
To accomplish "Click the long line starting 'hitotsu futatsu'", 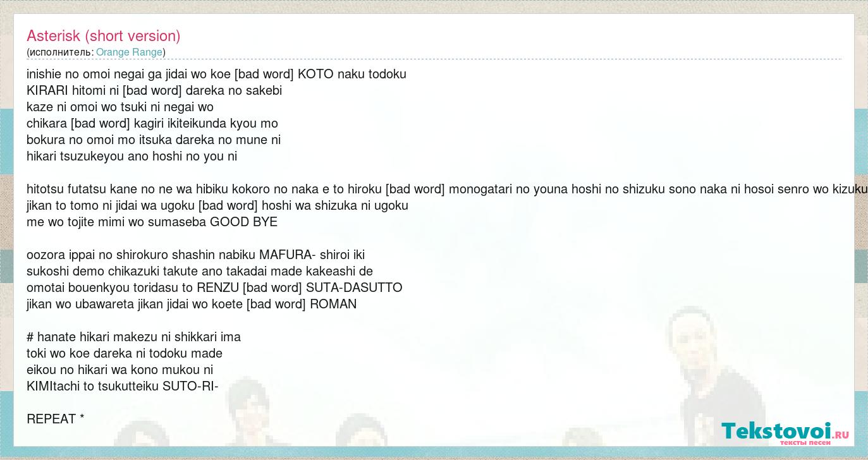I will (443, 190).
